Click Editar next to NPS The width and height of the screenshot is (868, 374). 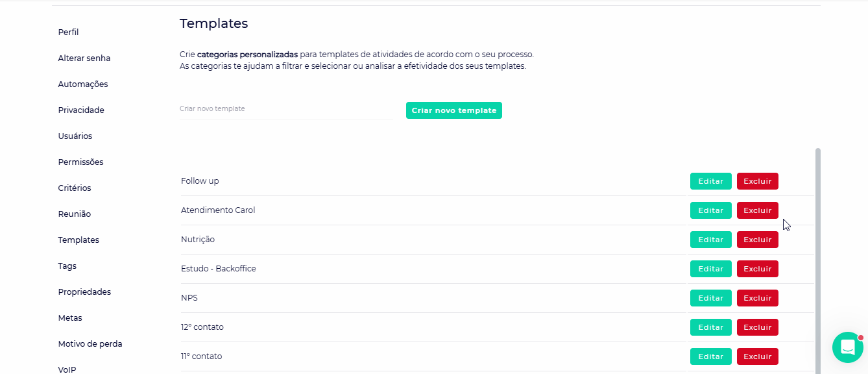pos(710,298)
